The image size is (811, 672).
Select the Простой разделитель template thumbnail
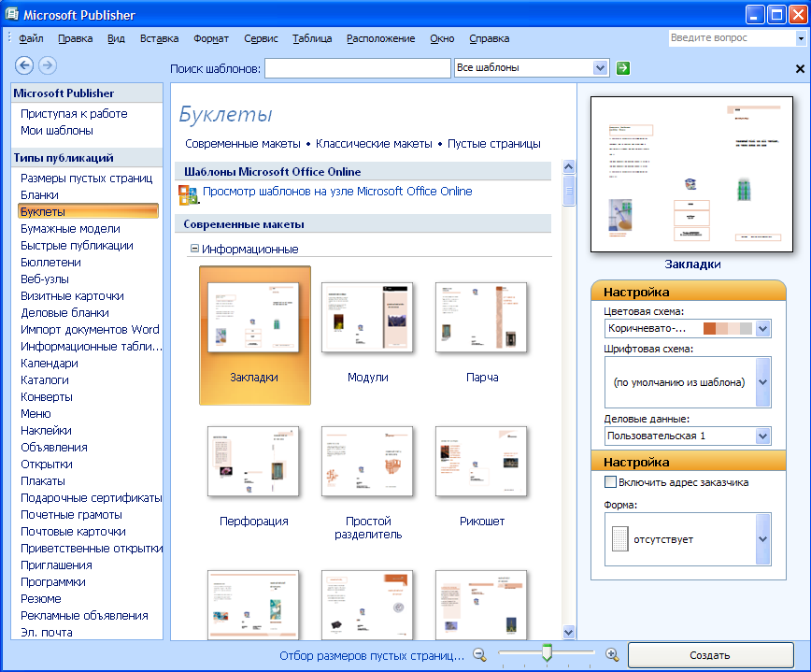pos(367,461)
